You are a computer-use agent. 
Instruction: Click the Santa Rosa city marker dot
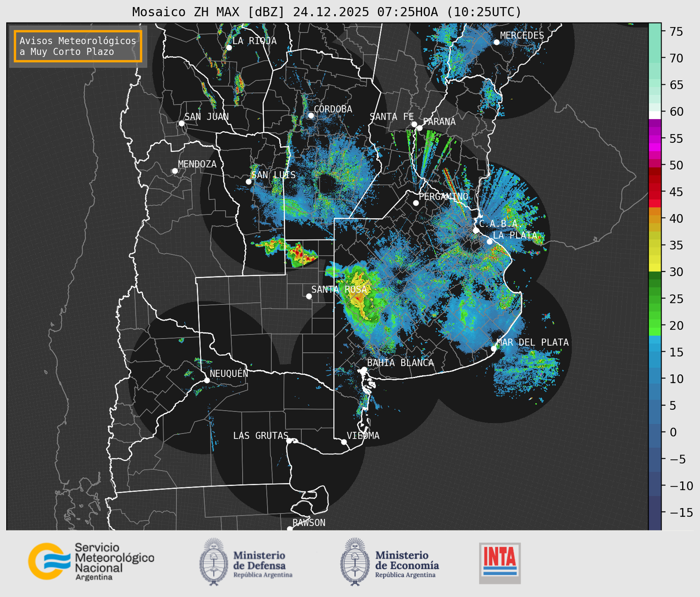309,296
